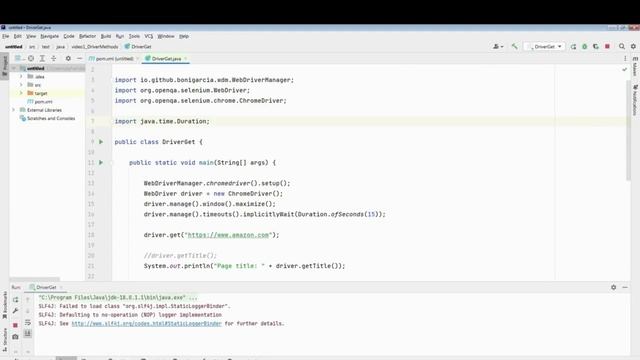
Task: Rerun DriverGet from the main toolbar
Action: coord(573,47)
